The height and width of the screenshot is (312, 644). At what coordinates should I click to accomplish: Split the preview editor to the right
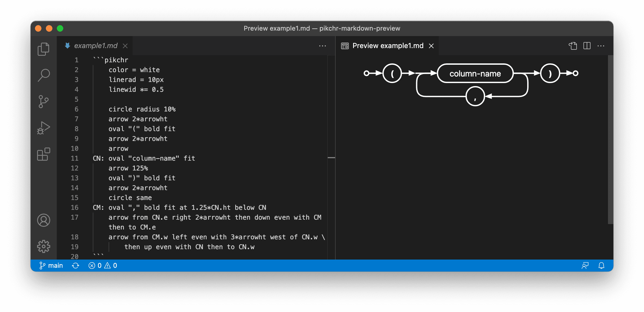587,46
